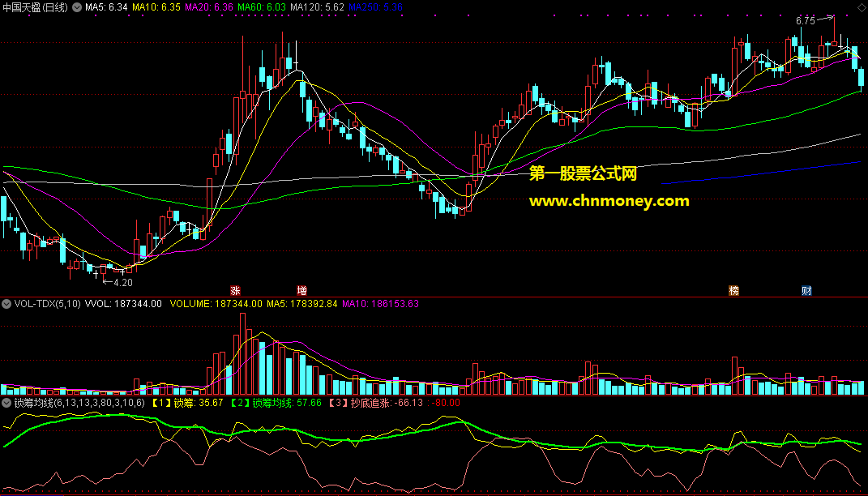Click the volume MA5: 178392.84 label
Viewport: 868px width, 496px height.
coord(302,304)
